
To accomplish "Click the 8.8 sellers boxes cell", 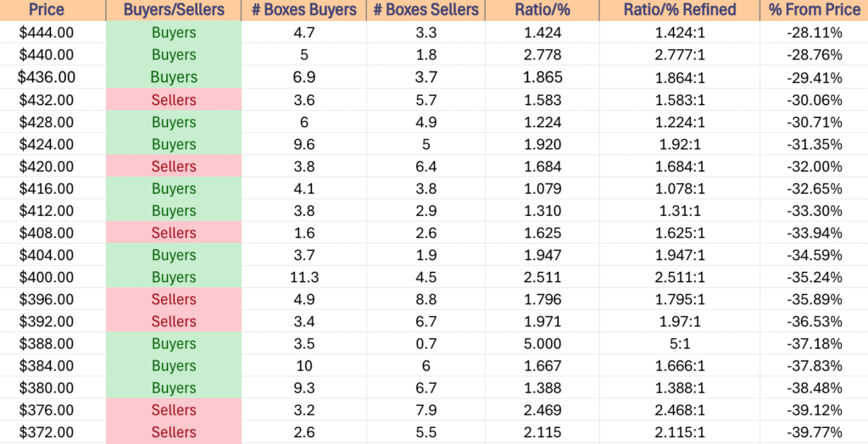I will pyautogui.click(x=426, y=299).
